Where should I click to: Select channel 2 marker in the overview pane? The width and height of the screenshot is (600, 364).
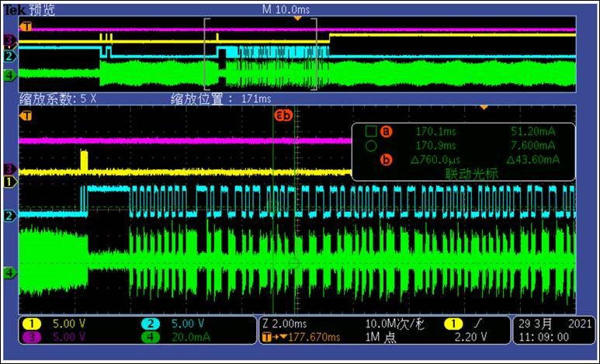pos(10,56)
